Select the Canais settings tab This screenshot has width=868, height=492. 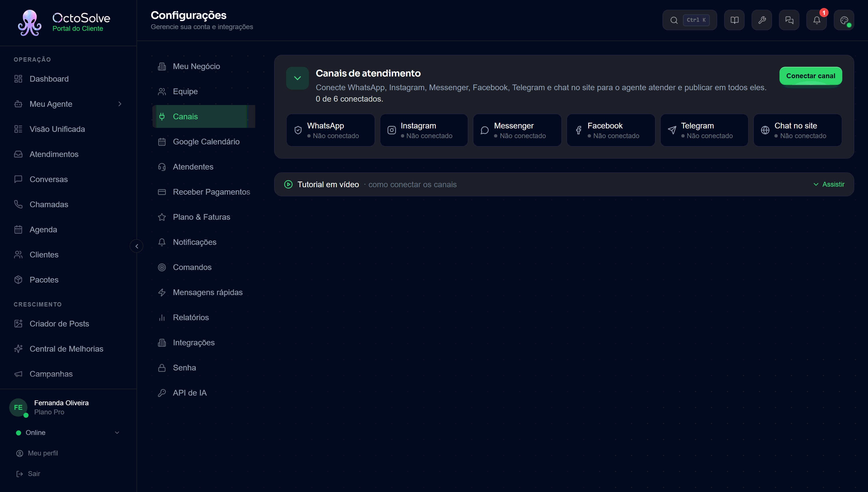coord(204,117)
